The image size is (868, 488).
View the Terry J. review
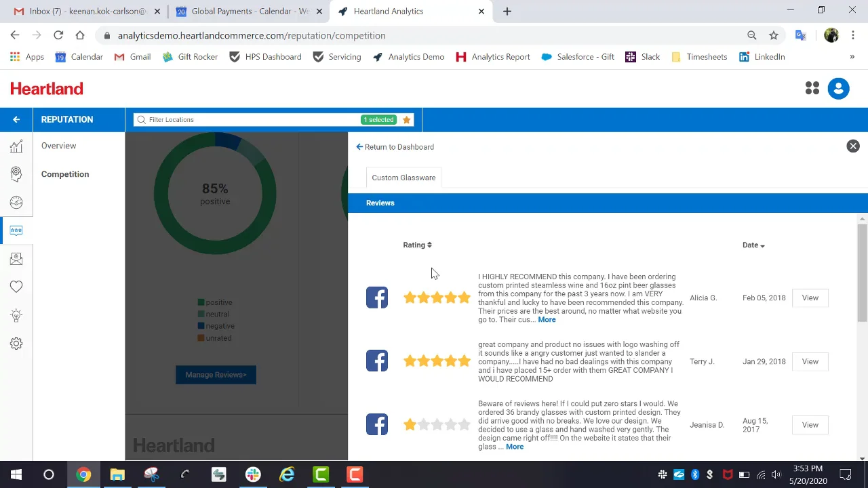[810, 361]
